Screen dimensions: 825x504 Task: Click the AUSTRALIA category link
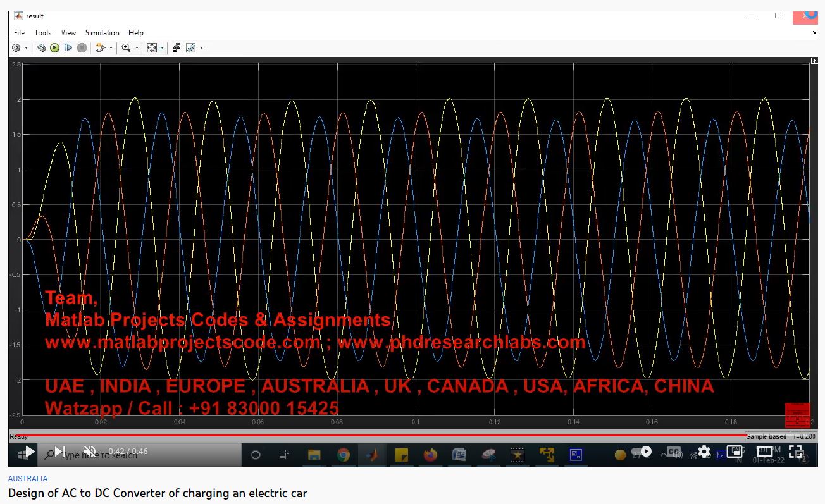(28, 479)
